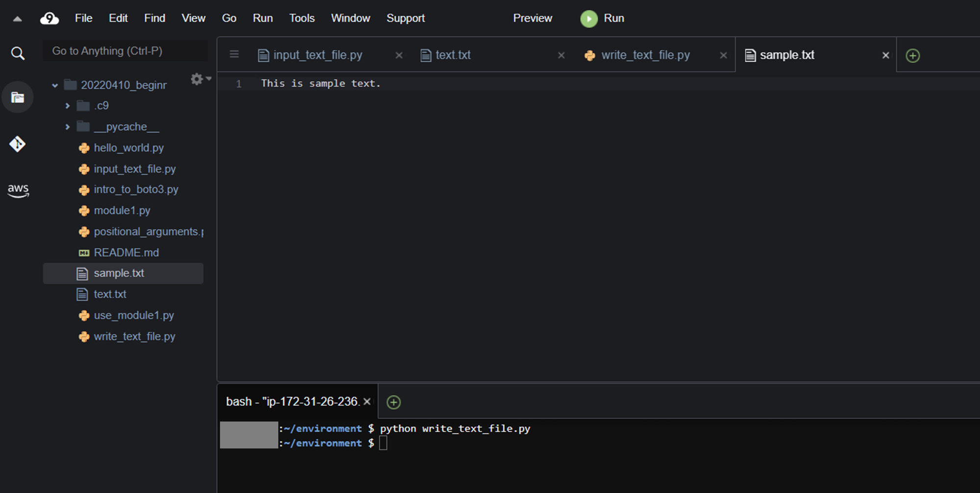
Task: Close the bash terminal tab
Action: [367, 401]
